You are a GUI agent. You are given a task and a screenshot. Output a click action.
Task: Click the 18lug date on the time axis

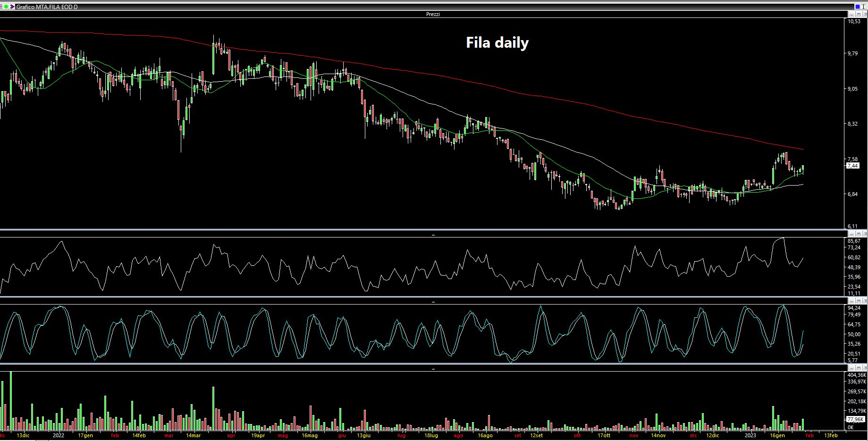(x=431, y=435)
